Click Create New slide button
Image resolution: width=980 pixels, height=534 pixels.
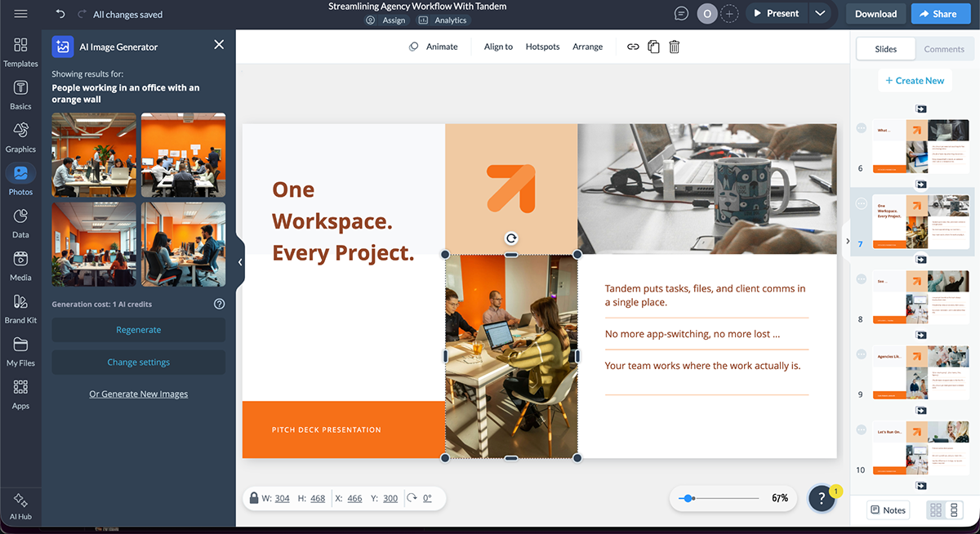[915, 81]
